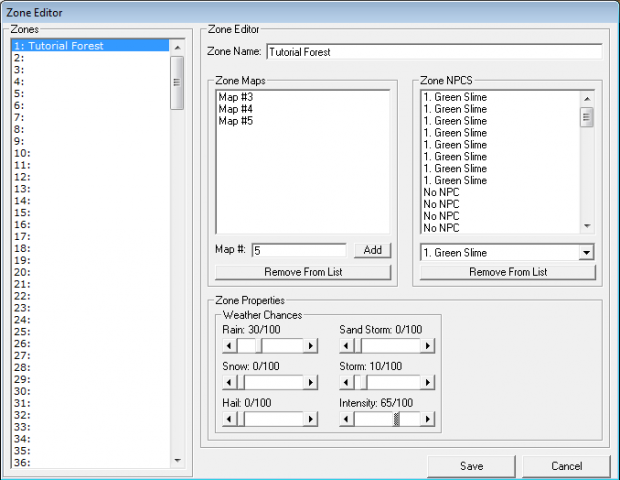This screenshot has height=480, width=620.
Task: Click the Intensity slider thumb
Action: (397, 418)
